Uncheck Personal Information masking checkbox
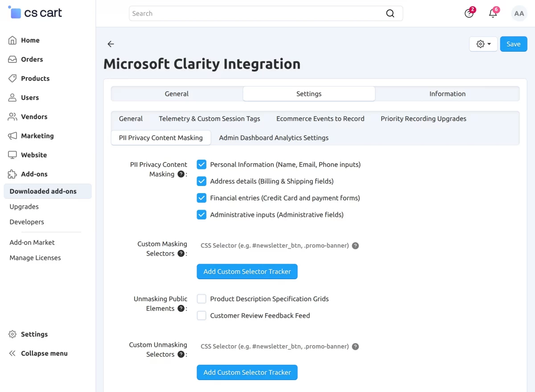The width and height of the screenshot is (535, 392). pyautogui.click(x=202, y=165)
